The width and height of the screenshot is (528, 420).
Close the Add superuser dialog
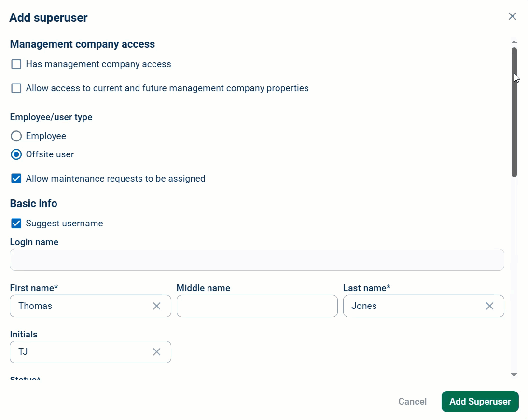point(512,16)
